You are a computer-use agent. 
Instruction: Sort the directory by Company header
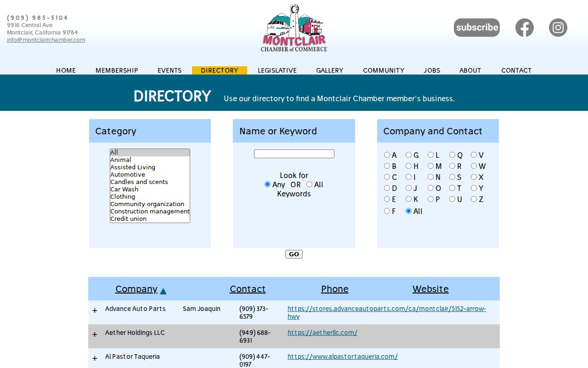point(136,289)
